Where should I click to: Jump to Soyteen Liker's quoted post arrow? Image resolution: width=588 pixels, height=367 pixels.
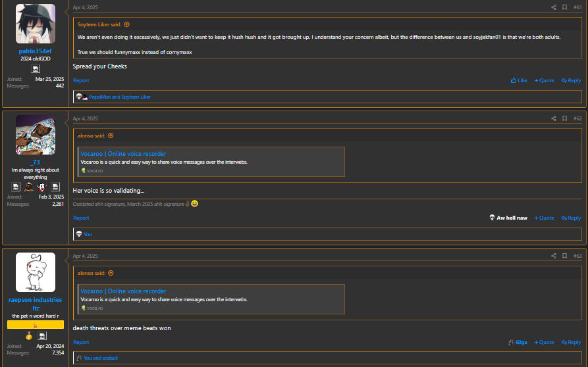(x=126, y=24)
